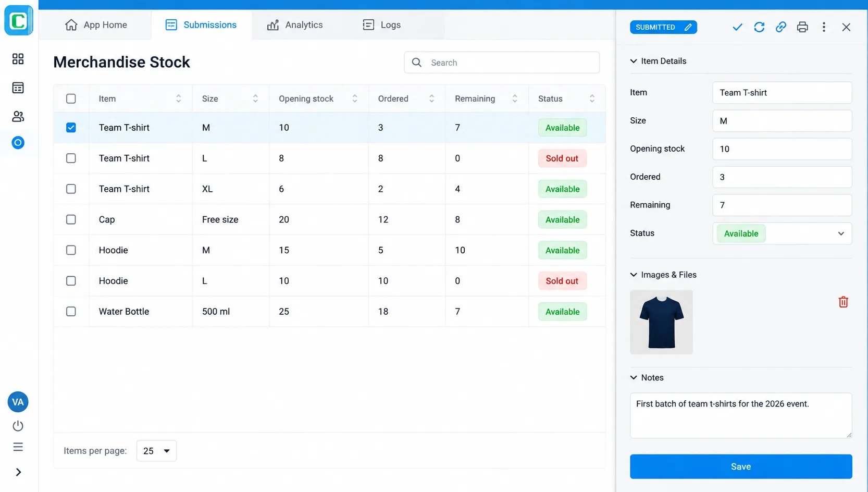Check the Cap row checkbox

[71, 219]
